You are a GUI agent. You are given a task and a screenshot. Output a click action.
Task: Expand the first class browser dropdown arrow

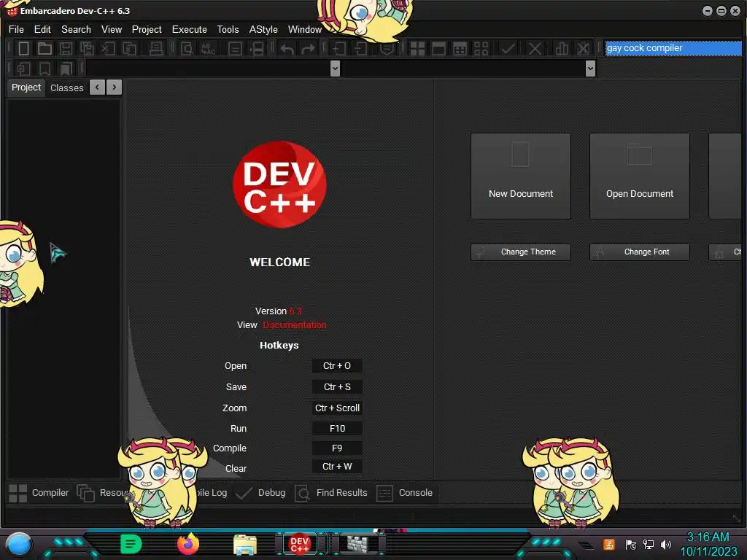tap(335, 69)
